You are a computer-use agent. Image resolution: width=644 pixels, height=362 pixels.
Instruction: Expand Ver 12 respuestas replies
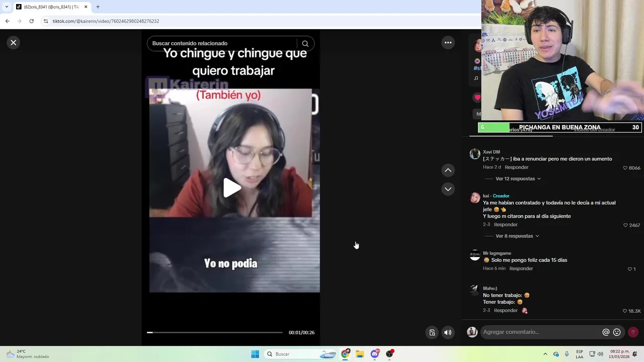pos(518,178)
